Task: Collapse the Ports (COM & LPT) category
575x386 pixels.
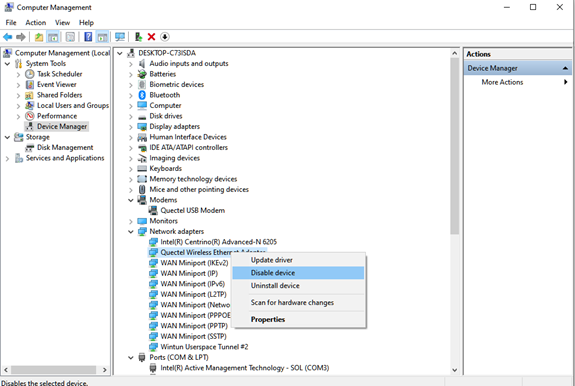Action: pos(131,357)
